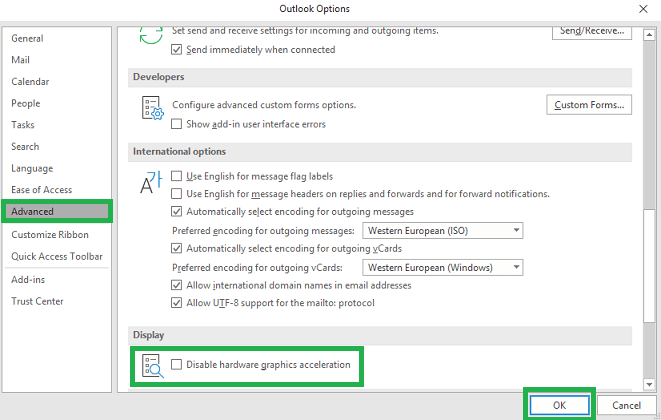This screenshot has width=661, height=420.
Task: Click the International options language icon
Action: click(x=151, y=182)
